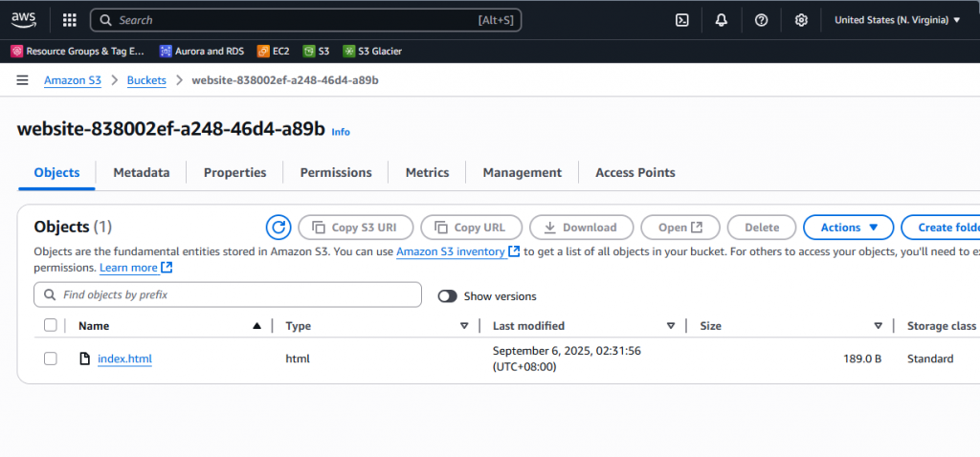Open the side navigation hamburger menu
Screen dimensions: 980x457
(23, 80)
